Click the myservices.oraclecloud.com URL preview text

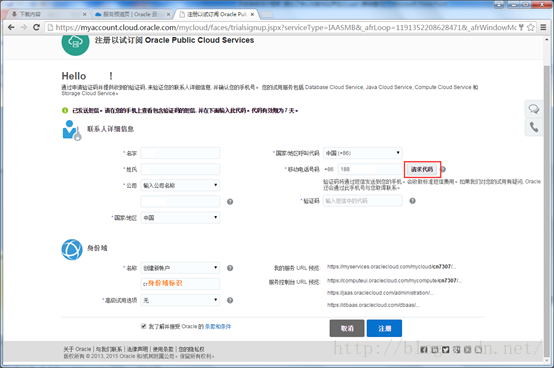coord(391,267)
